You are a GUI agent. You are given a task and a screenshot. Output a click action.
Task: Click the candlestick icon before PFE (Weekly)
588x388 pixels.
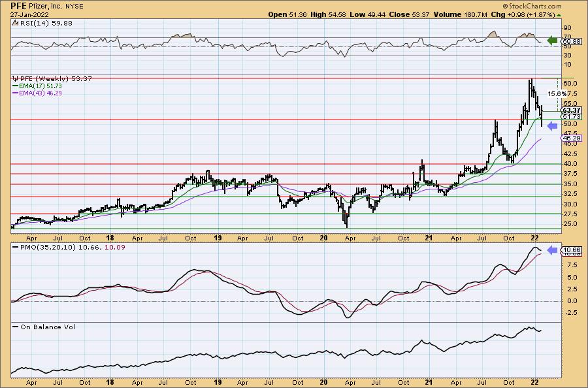pyautogui.click(x=16, y=79)
